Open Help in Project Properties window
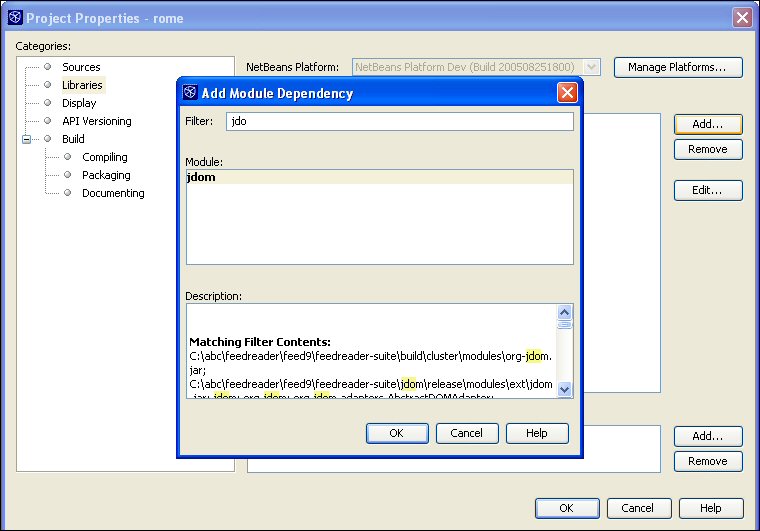 (711, 508)
